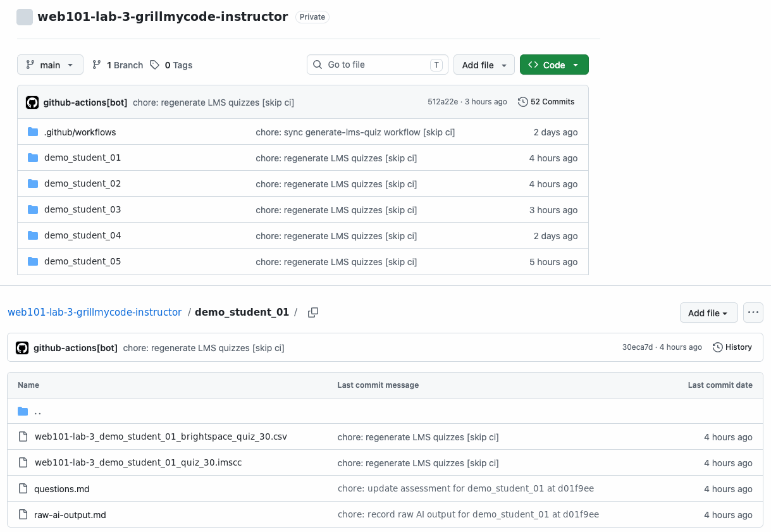The width and height of the screenshot is (771, 532).
Task: Copy path using the copy icon after demo_student_01
Action: tap(312, 312)
